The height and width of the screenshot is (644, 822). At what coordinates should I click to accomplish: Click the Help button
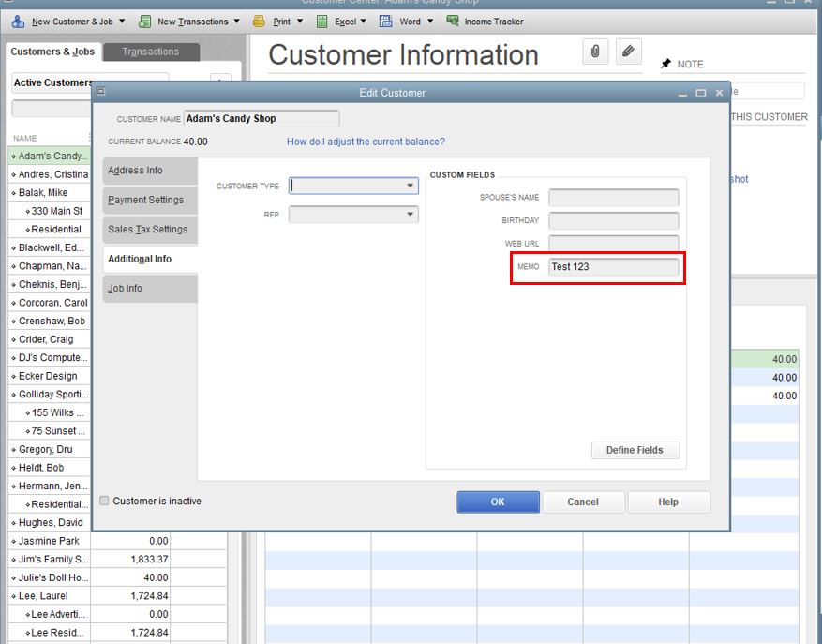pyautogui.click(x=668, y=502)
